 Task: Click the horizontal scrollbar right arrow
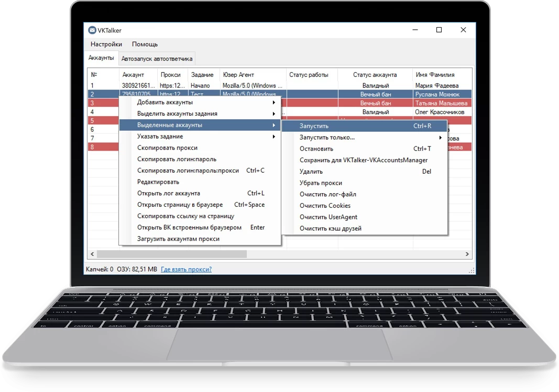(467, 254)
